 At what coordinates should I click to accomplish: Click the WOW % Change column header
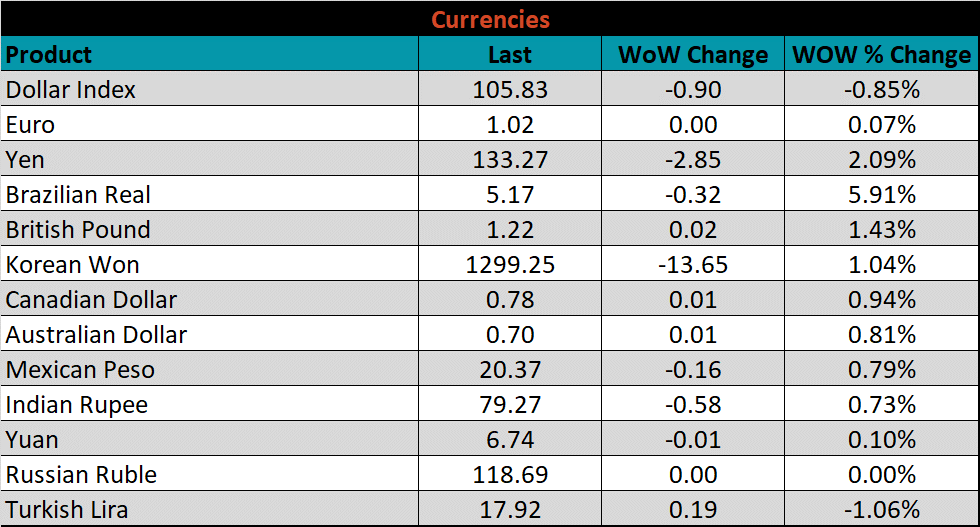[x=881, y=54]
